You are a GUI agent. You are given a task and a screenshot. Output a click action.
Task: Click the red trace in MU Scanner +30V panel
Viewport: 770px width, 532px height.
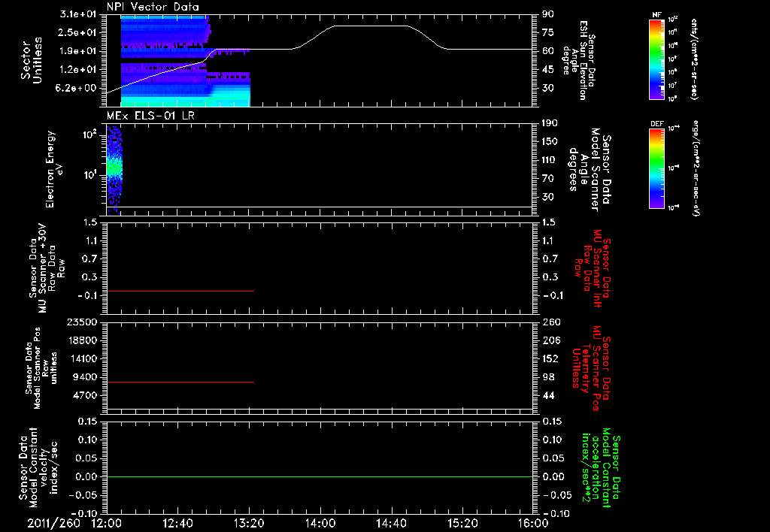[180, 291]
